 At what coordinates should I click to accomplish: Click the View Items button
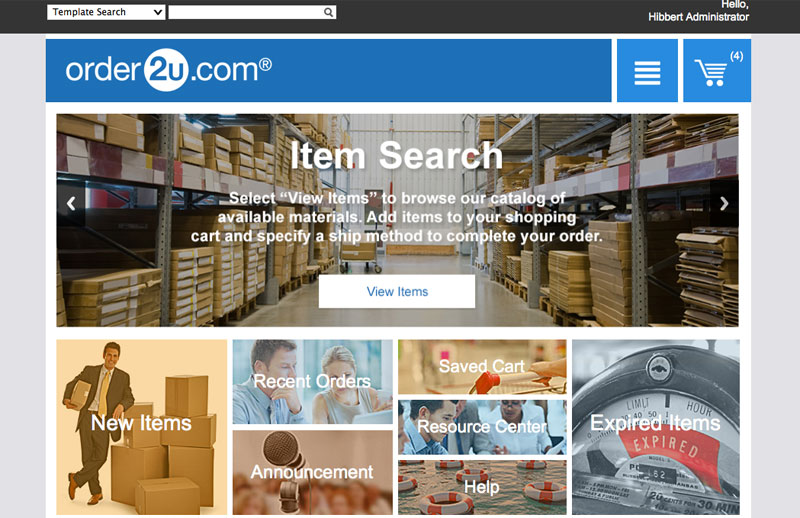[397, 291]
